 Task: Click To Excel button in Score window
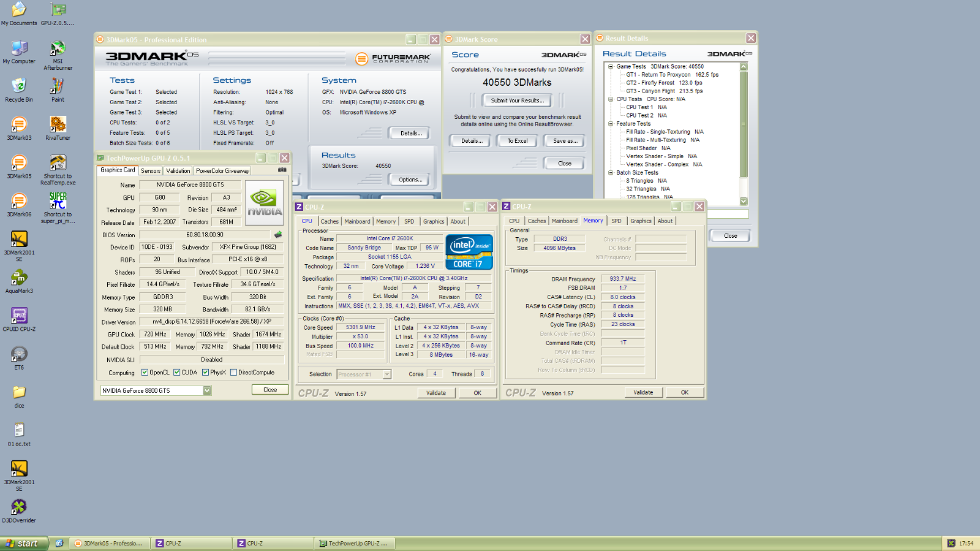(517, 141)
